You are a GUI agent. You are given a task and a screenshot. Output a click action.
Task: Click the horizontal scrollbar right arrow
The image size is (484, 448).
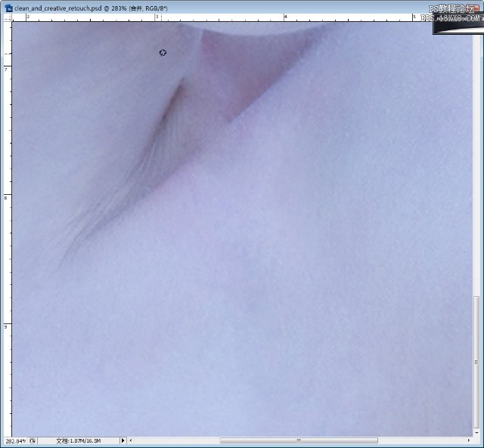click(469, 440)
